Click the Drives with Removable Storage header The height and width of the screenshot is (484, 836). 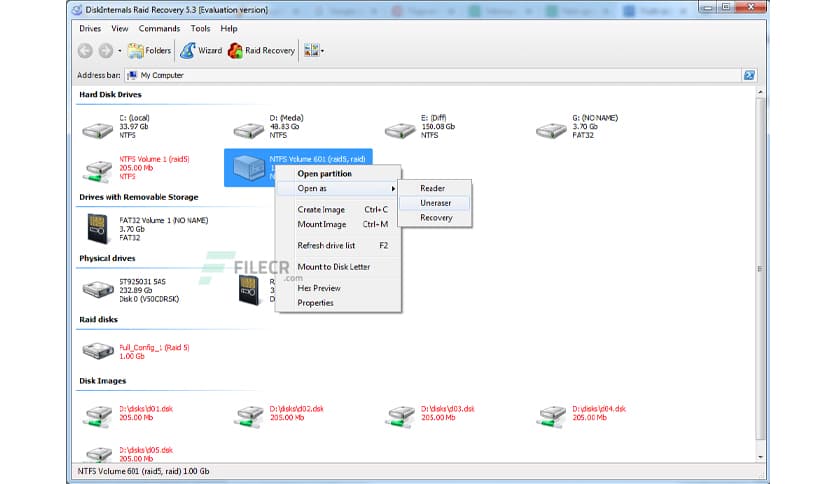pyautogui.click(x=139, y=197)
